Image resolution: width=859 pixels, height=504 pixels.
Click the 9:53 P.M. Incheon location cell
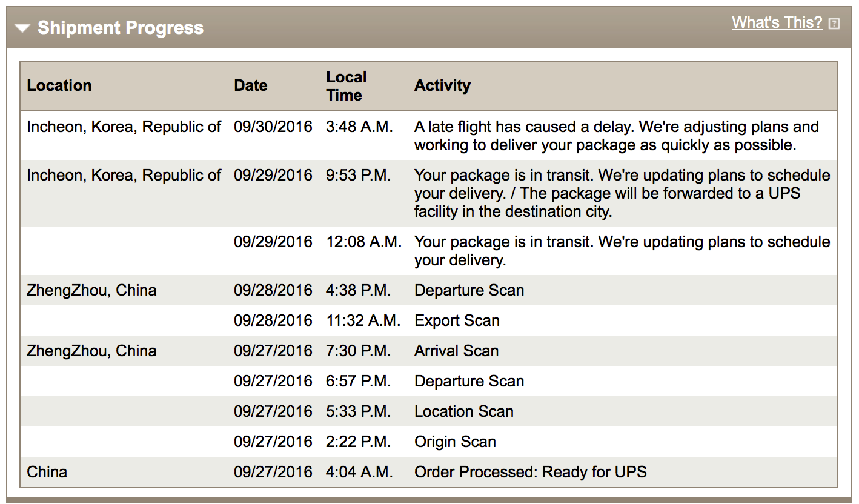tap(124, 175)
